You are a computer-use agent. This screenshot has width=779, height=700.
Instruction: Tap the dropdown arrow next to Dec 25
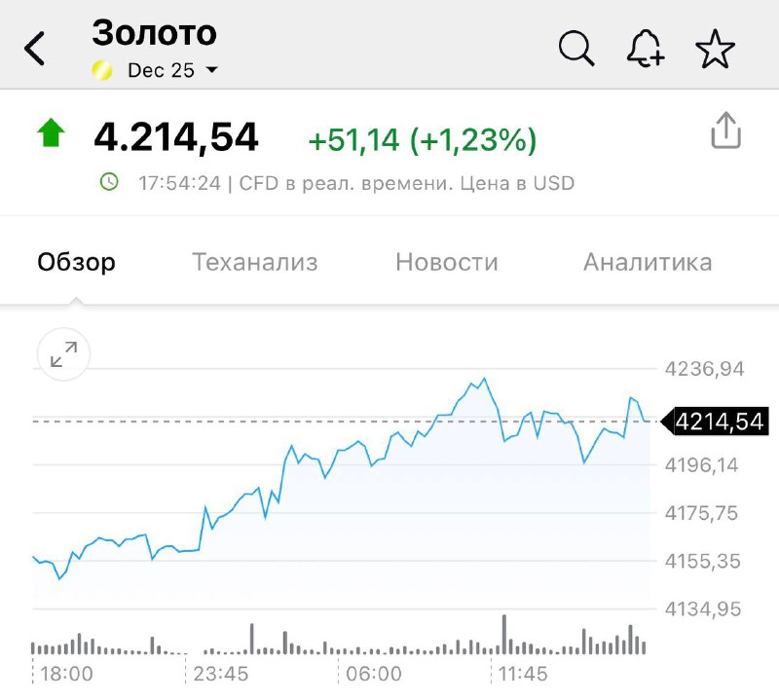click(211, 70)
